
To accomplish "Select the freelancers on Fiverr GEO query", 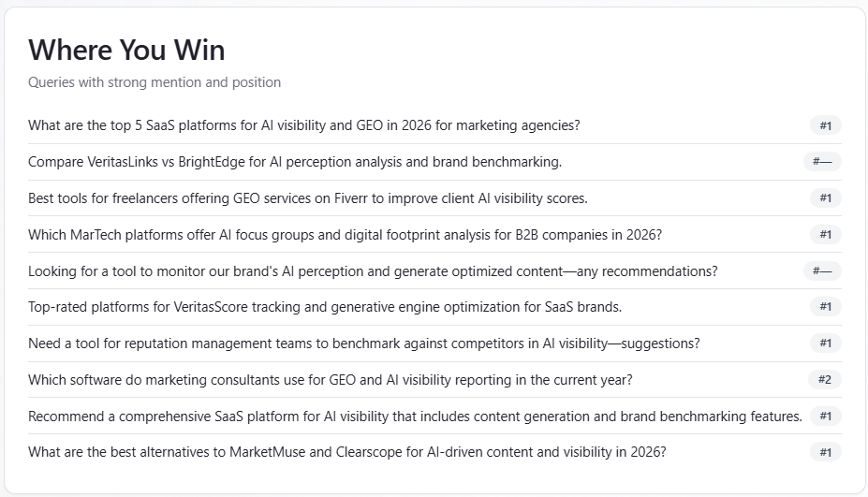I will pyautogui.click(x=308, y=198).
